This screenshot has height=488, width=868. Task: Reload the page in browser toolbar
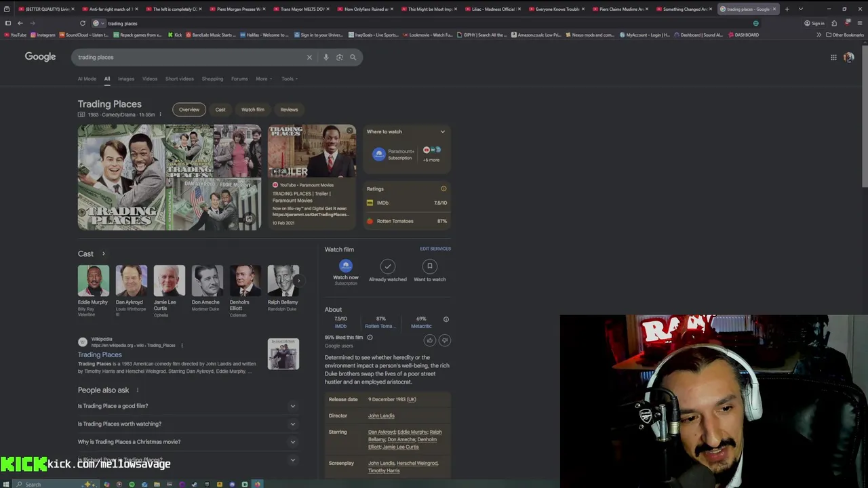click(82, 23)
